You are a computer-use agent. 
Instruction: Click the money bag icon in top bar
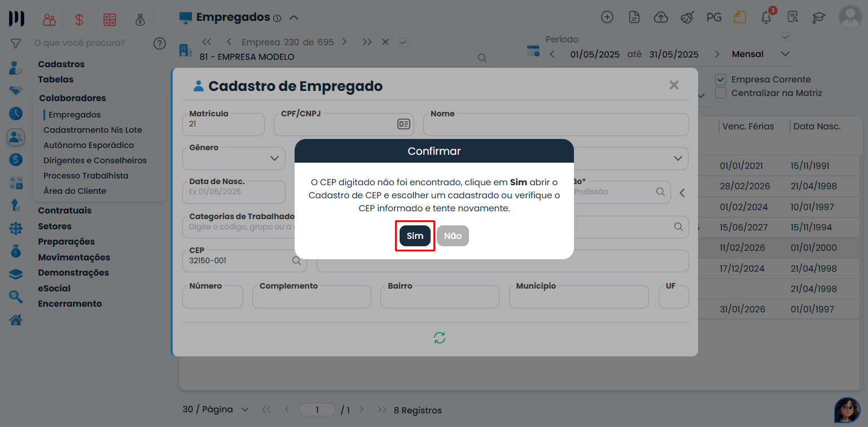pos(141,20)
